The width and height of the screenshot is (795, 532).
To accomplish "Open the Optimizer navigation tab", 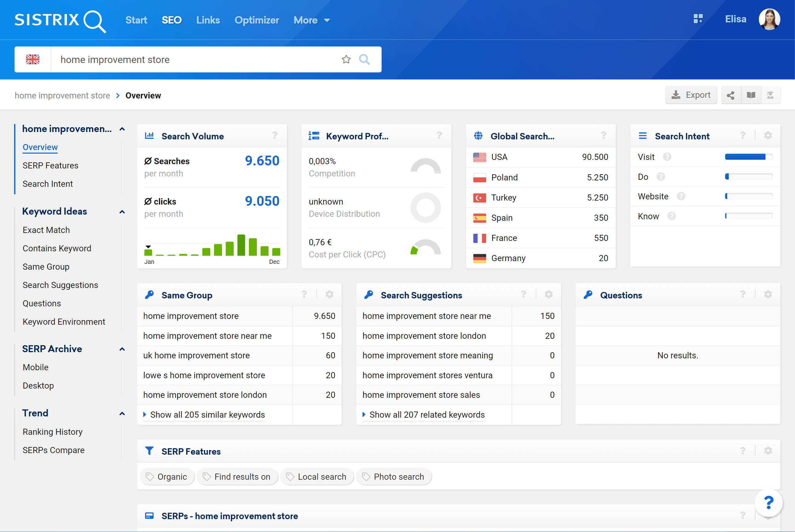I will [257, 20].
